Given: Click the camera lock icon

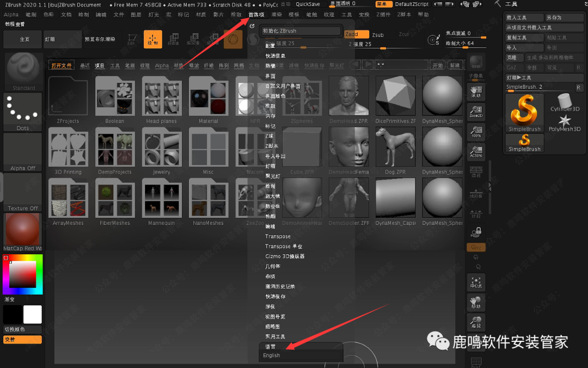Looking at the screenshot, I should (476, 231).
